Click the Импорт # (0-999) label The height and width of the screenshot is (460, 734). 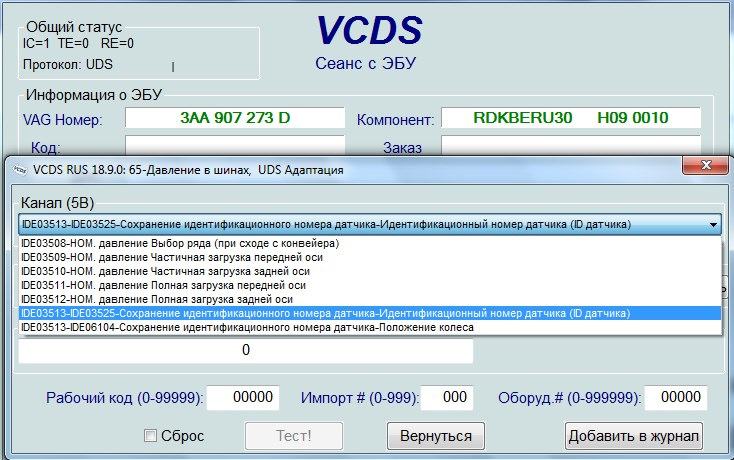pos(360,398)
